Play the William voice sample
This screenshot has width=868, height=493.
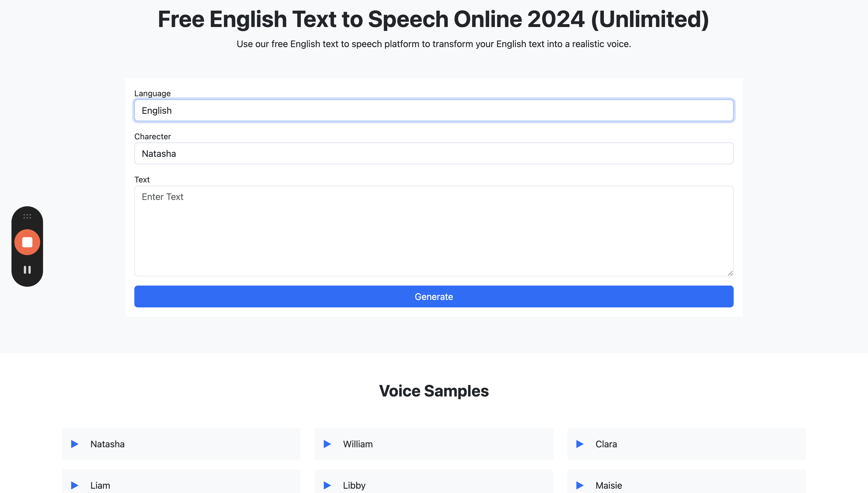tap(327, 444)
